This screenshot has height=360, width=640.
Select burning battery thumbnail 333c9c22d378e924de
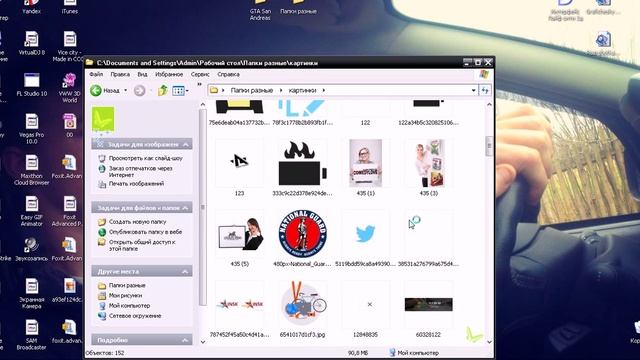[x=302, y=163]
